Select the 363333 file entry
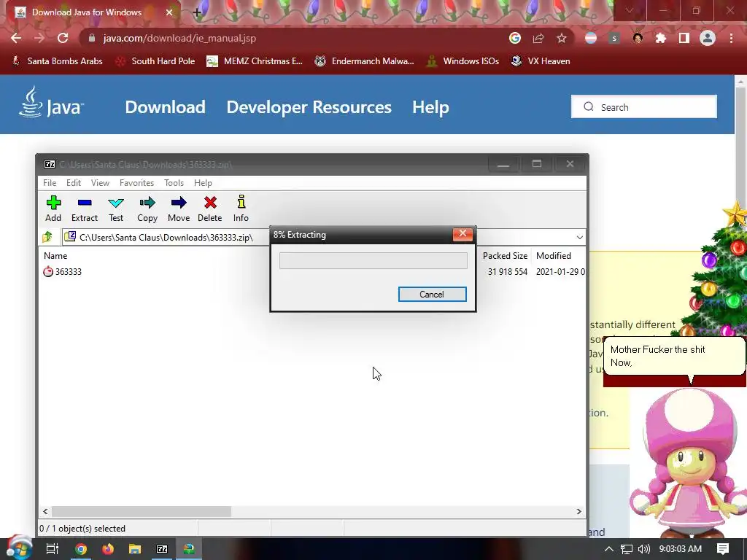The image size is (747, 560). pyautogui.click(x=63, y=272)
